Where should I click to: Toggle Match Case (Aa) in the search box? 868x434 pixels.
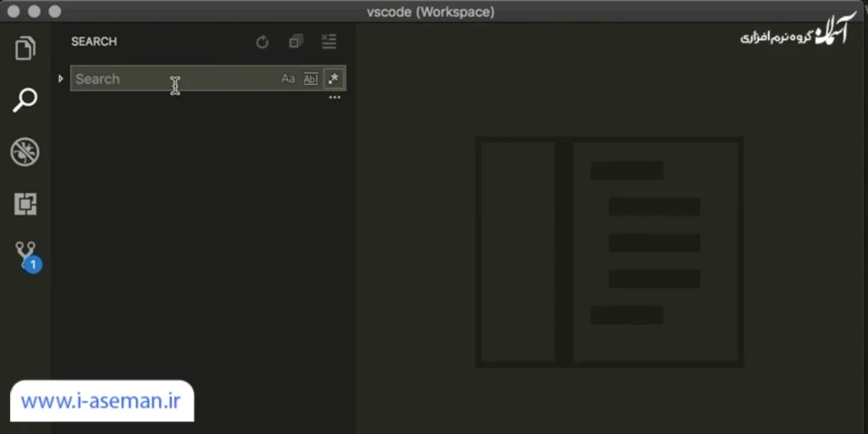click(288, 79)
